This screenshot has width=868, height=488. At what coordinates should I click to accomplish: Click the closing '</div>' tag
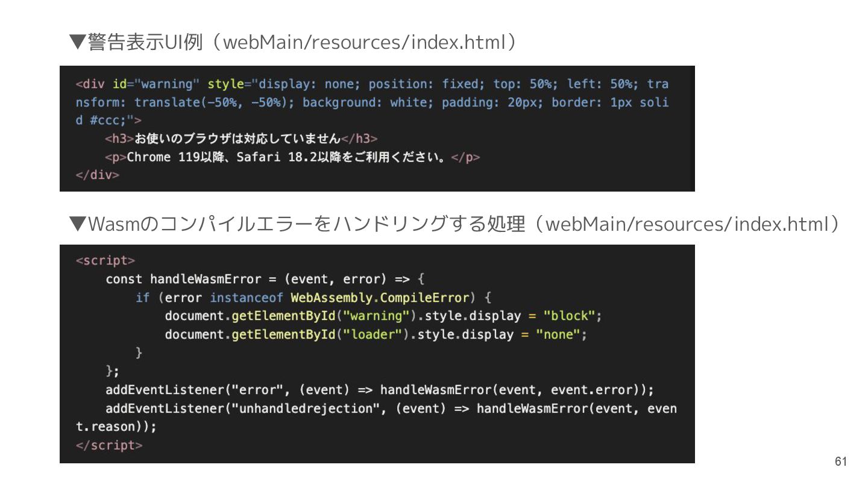tap(98, 175)
